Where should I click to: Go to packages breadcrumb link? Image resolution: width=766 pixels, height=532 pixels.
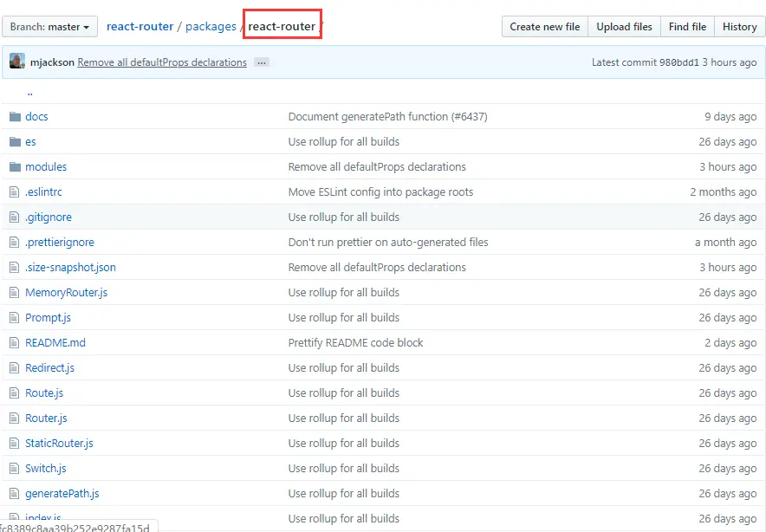(x=211, y=26)
